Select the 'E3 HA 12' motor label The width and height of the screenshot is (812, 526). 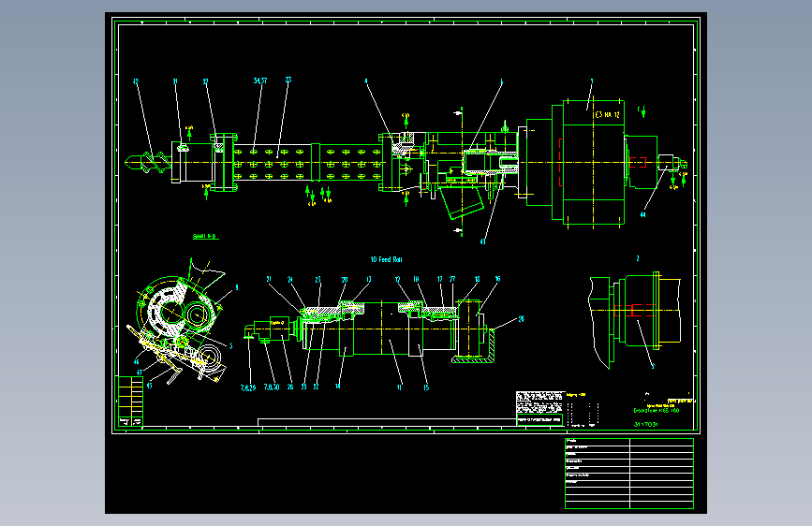click(x=608, y=115)
